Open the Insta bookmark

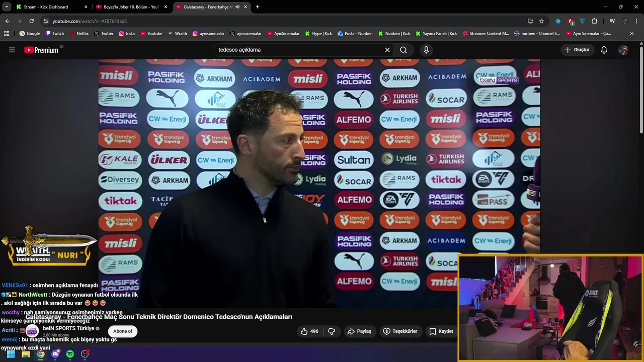pyautogui.click(x=127, y=34)
